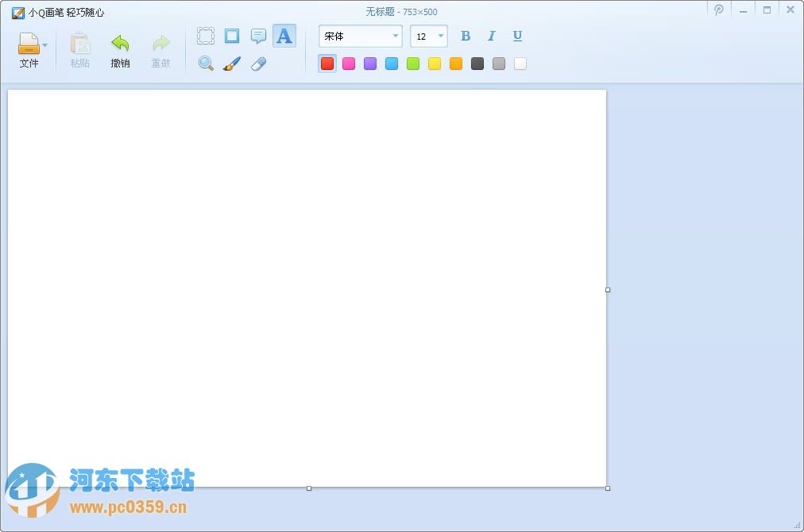
Task: Select the magnifier zoom tool
Action: tap(205, 64)
